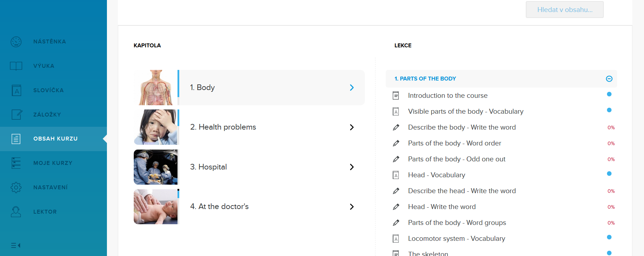
Task: Click the Lektor person icon
Action: 16,212
